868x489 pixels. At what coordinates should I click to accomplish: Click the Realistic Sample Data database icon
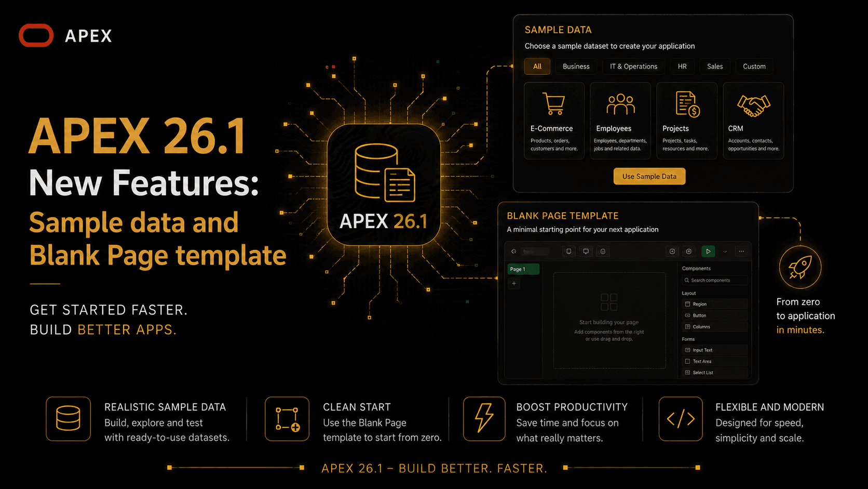point(68,419)
